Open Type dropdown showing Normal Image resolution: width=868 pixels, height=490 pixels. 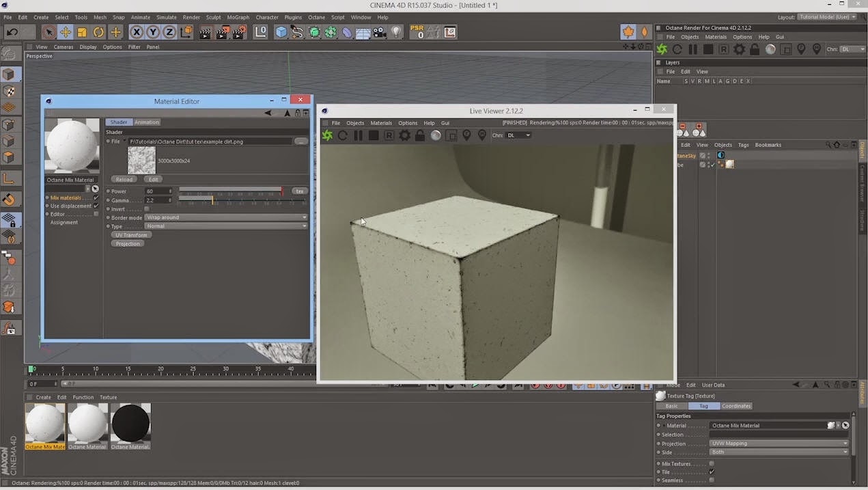[226, 226]
